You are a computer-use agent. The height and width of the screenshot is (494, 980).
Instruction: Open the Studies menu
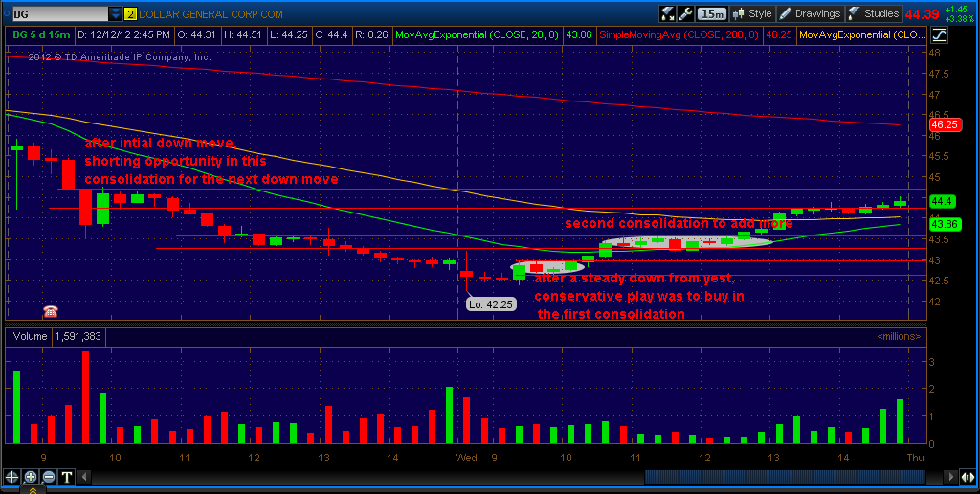(x=874, y=13)
